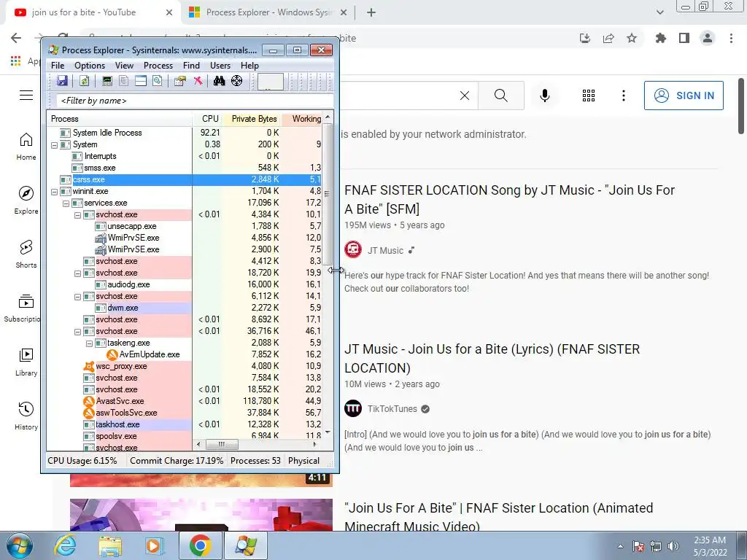Viewport: 747px width, 560px height.
Task: Clear the YouTube search box with X
Action: coord(465,96)
